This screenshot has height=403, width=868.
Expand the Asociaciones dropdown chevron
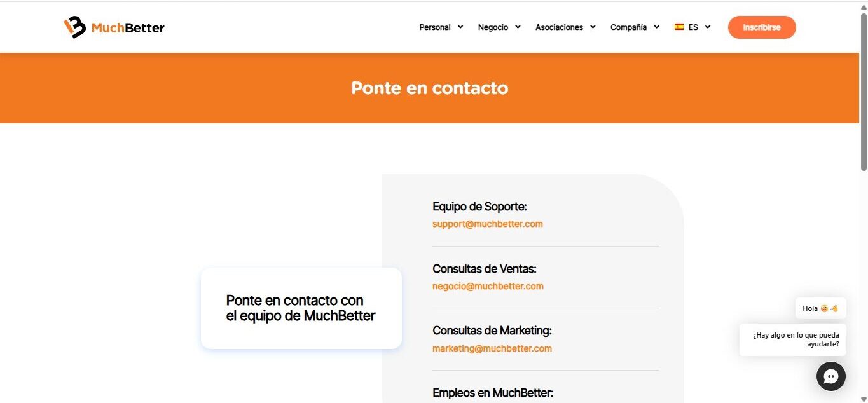point(593,27)
